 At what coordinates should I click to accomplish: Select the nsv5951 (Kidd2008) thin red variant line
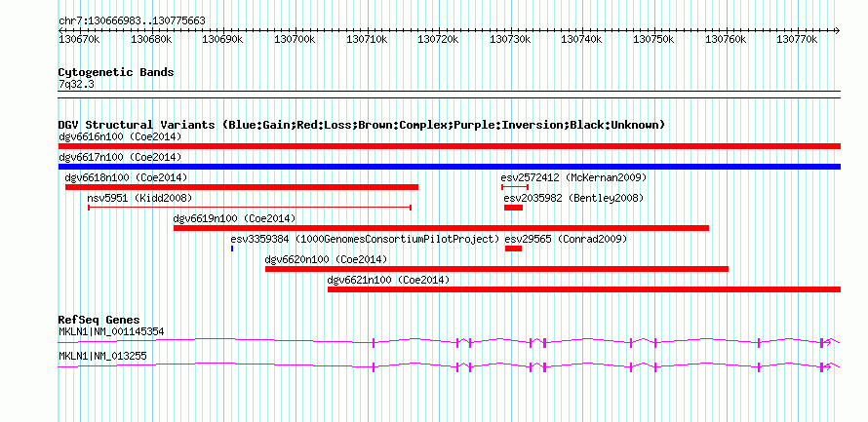[250, 208]
